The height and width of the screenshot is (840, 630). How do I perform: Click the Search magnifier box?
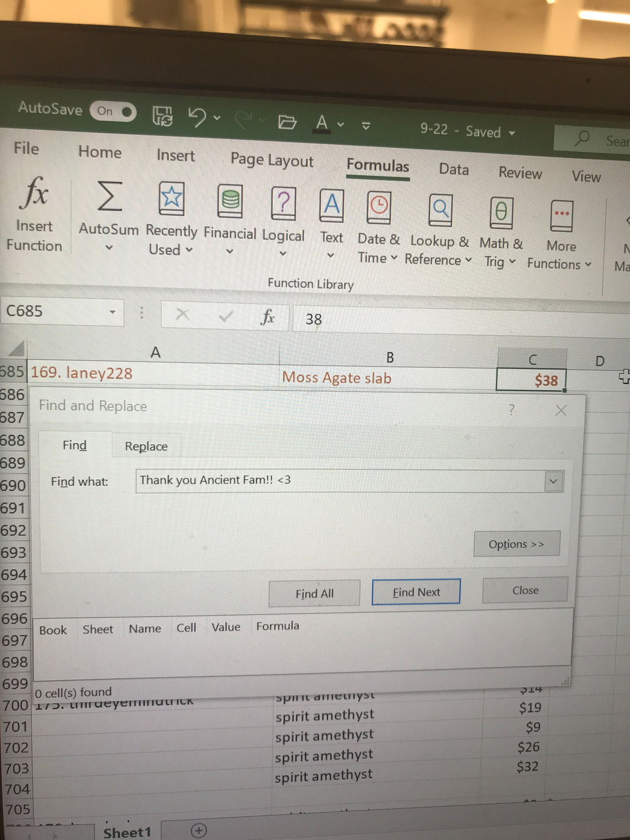click(x=593, y=140)
